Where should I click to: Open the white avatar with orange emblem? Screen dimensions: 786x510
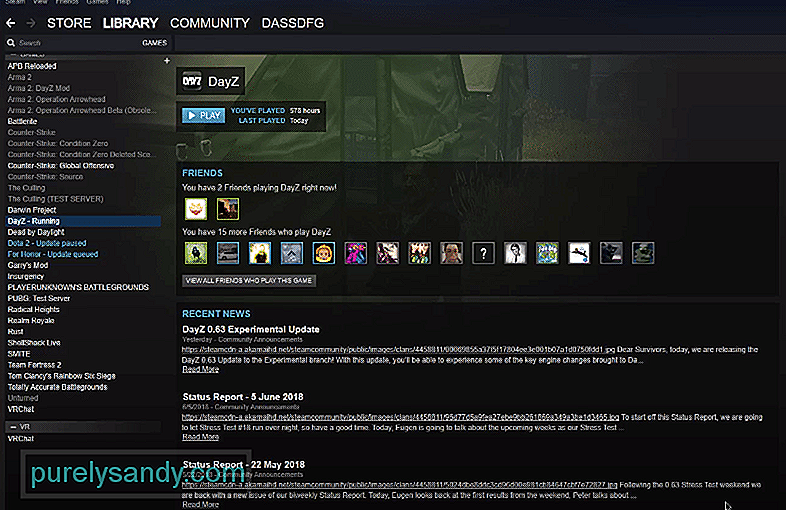click(x=196, y=209)
